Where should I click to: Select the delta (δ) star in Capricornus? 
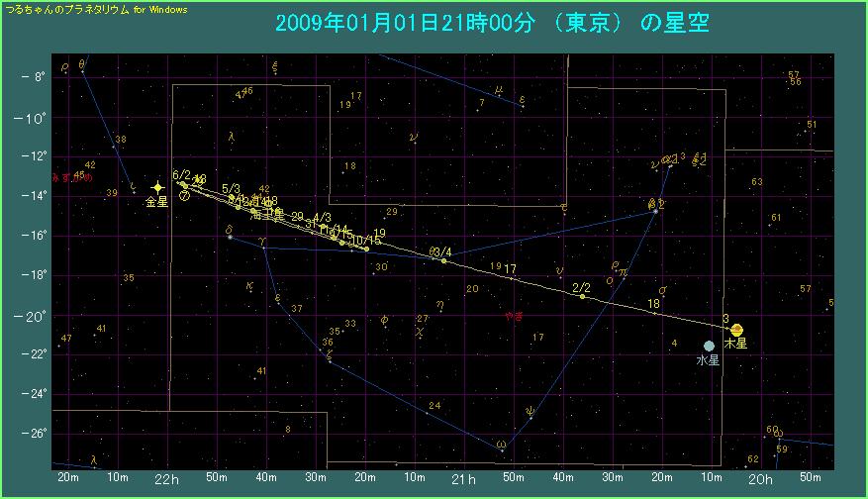pyautogui.click(x=231, y=238)
